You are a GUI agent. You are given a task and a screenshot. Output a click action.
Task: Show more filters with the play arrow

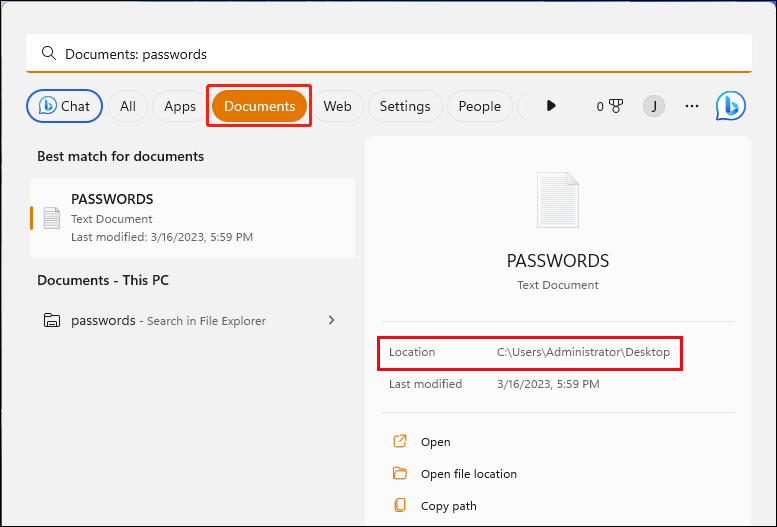pos(551,106)
